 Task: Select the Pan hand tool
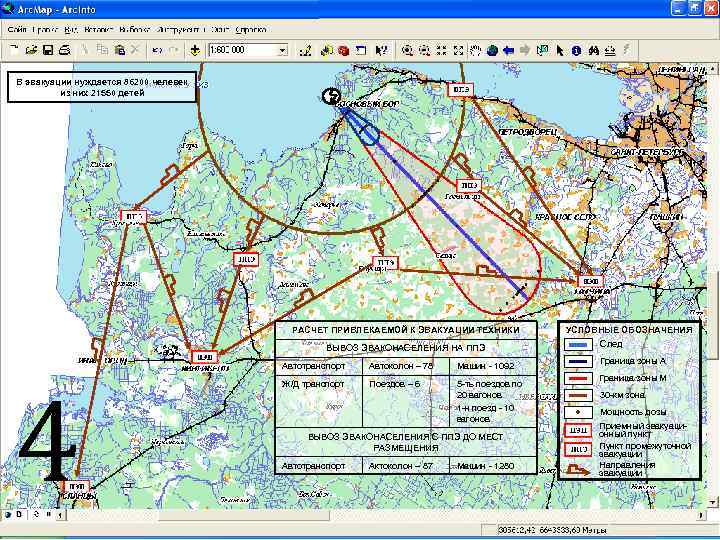point(475,51)
